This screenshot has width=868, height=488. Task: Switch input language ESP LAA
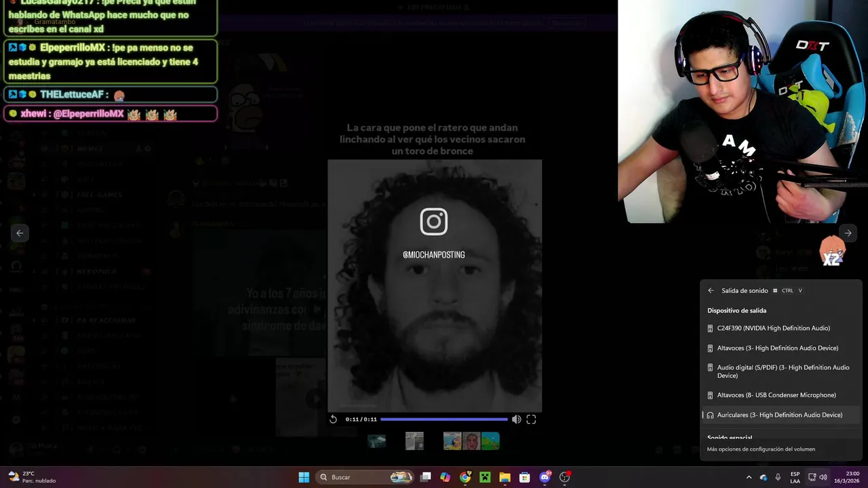(795, 477)
